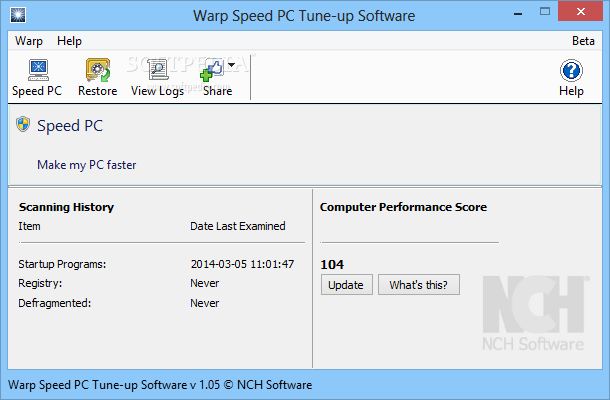Select the Registry: row label
Image resolution: width=610 pixels, height=400 pixels.
click(x=40, y=283)
